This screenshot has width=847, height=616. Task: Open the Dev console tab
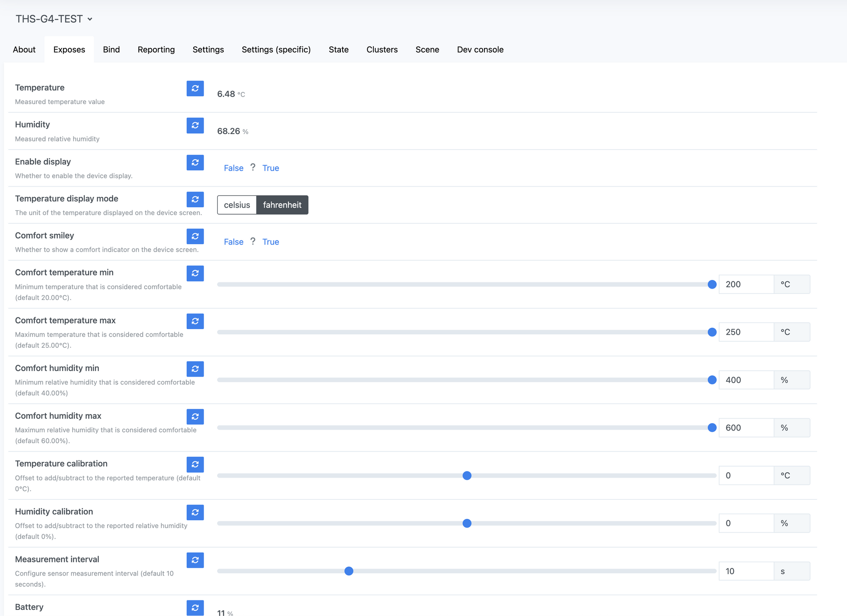[x=480, y=50]
